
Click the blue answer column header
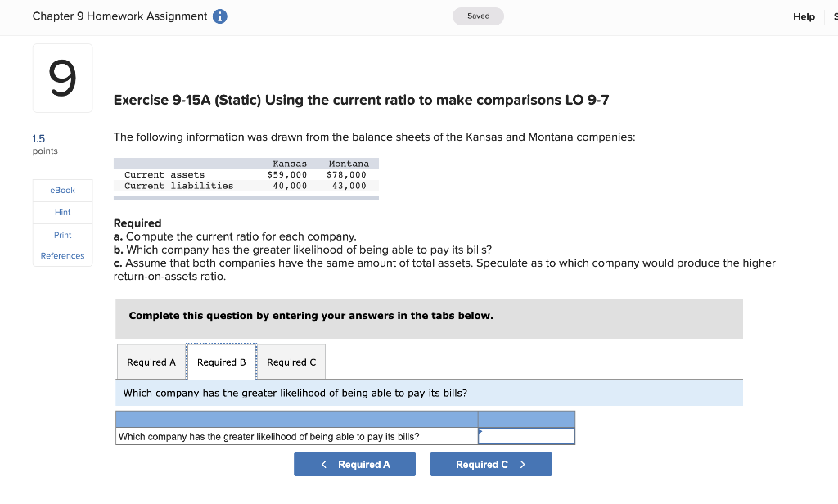point(526,418)
